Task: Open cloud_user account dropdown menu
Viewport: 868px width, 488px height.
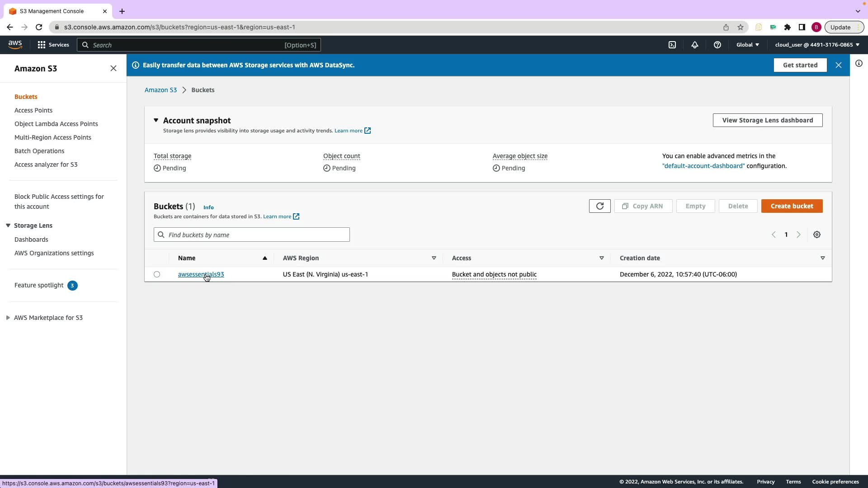Action: click(x=817, y=45)
